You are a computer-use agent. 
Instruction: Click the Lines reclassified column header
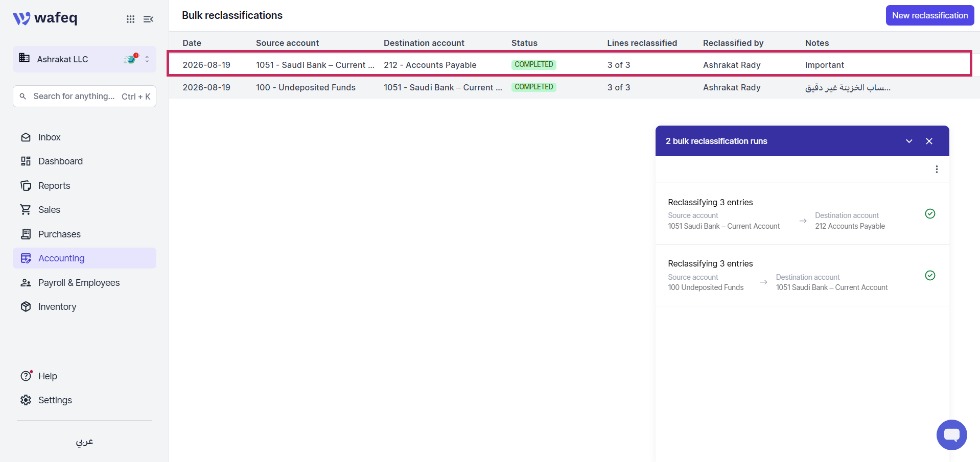[x=642, y=43]
